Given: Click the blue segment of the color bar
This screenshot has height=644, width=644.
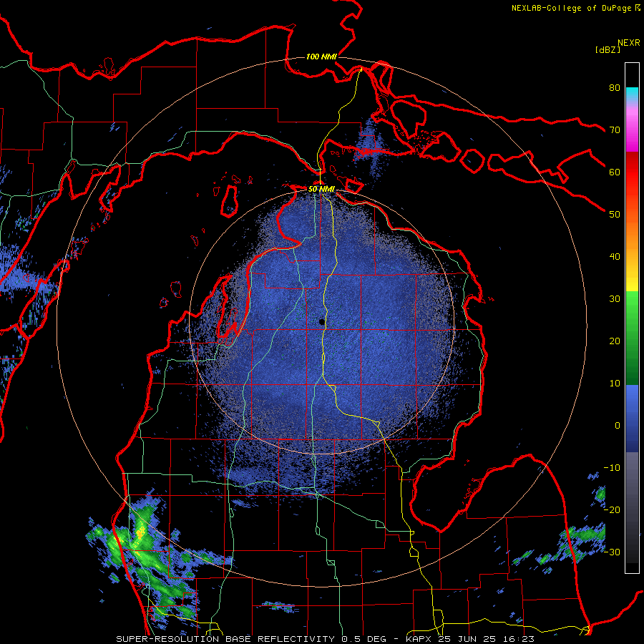Looking at the screenshot, I should coord(632,419).
